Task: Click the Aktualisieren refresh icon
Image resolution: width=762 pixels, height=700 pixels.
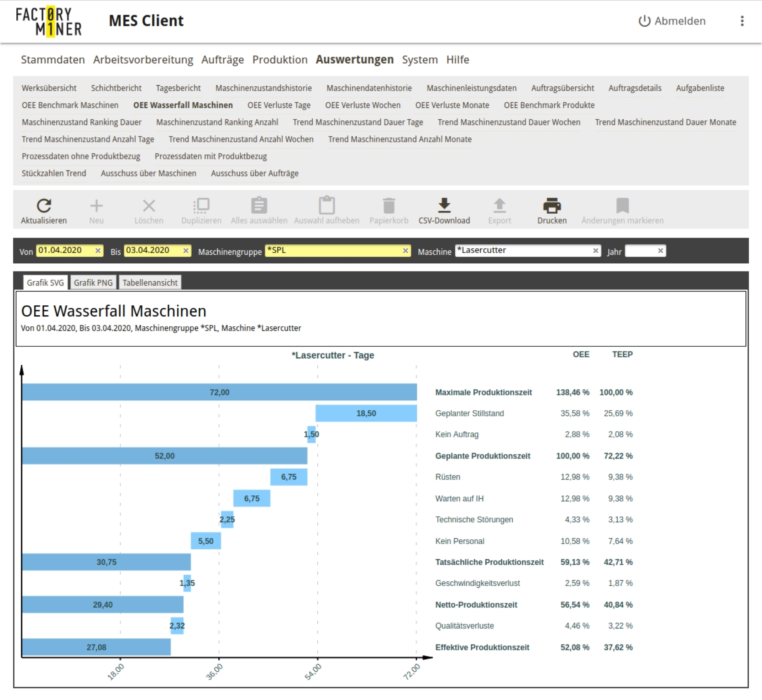Action: [x=44, y=206]
